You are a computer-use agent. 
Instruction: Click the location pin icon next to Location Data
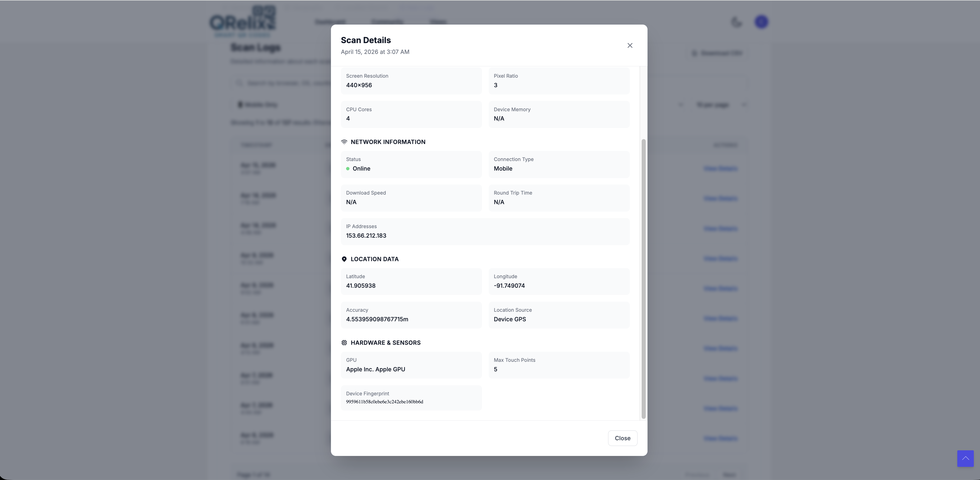pos(344,259)
